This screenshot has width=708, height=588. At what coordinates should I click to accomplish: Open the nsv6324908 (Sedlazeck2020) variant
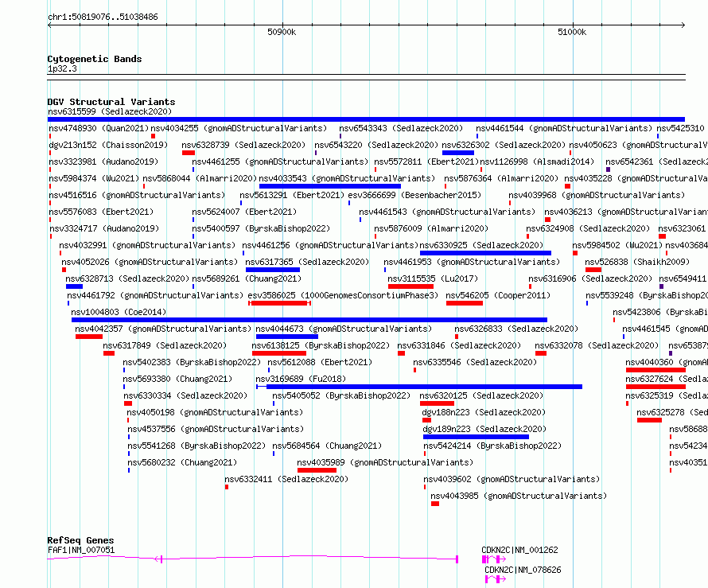pyautogui.click(x=588, y=228)
